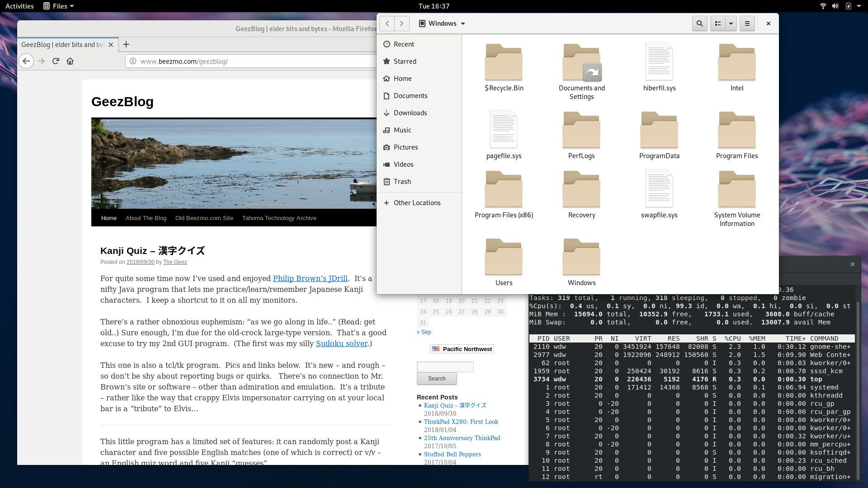Open Music in the Files sidebar
Screen dimensions: 868x488
(419, 130)
